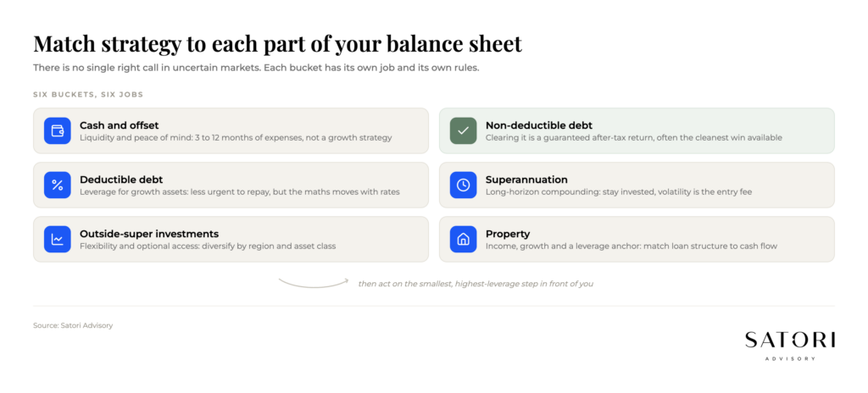Click the Source: Satori Advisory text
The width and height of the screenshot is (868, 393).
coord(73,325)
